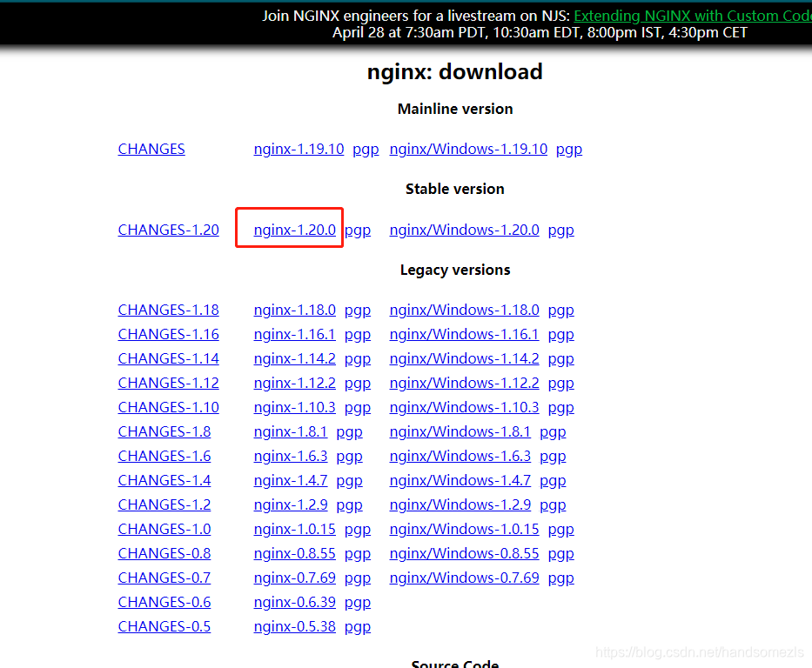Download nginx-1.2.9 source
Screen dimensions: 812x668
point(291,504)
